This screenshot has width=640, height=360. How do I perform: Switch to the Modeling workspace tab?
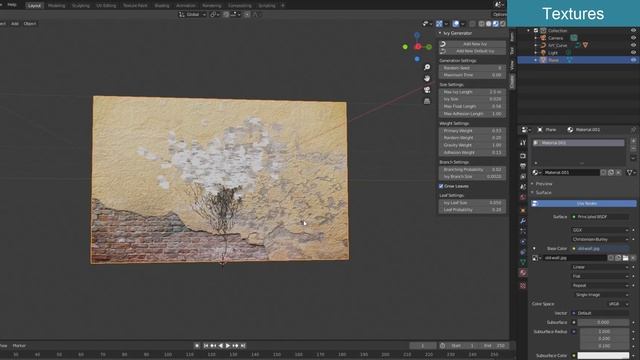pyautogui.click(x=56, y=6)
